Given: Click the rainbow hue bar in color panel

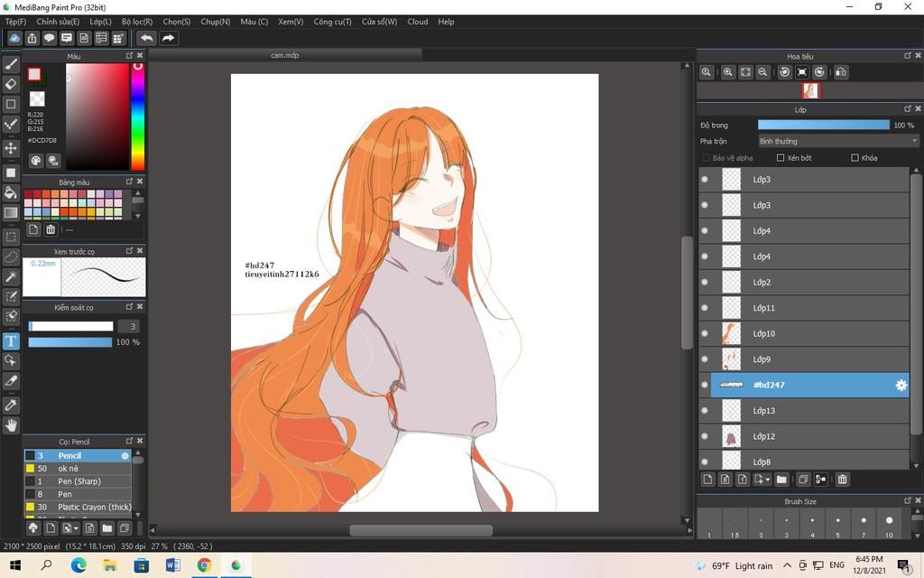Looking at the screenshot, I should point(137,117).
